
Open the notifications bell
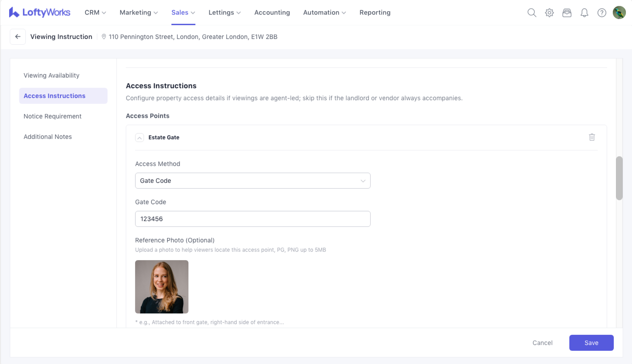(x=584, y=12)
